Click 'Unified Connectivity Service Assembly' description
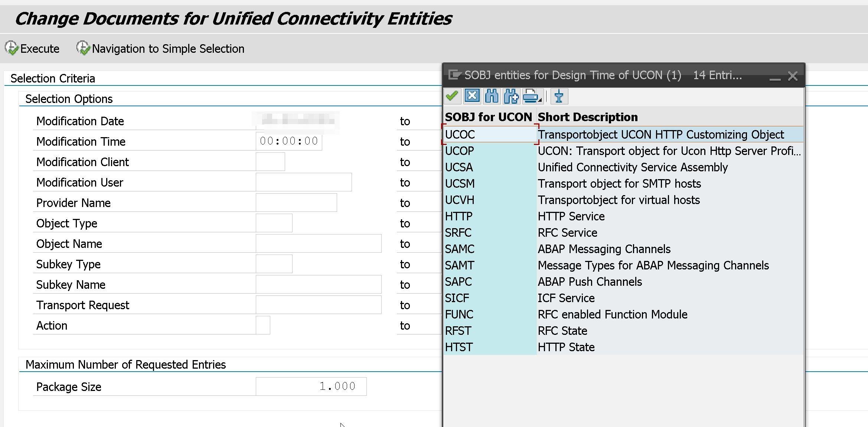 click(x=633, y=167)
